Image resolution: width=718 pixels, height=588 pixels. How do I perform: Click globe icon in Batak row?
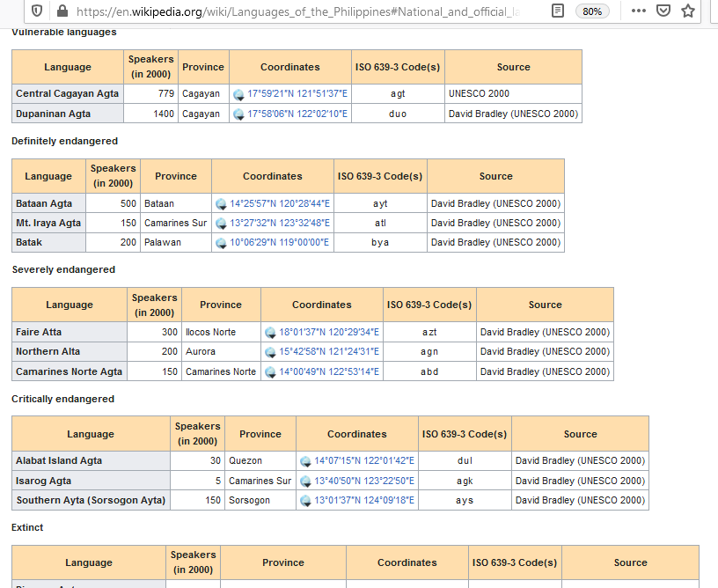221,243
